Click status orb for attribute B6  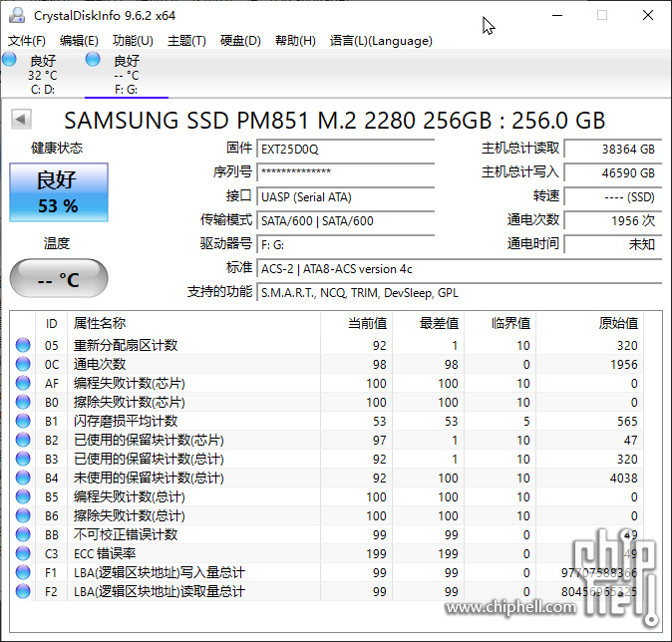coord(23,515)
